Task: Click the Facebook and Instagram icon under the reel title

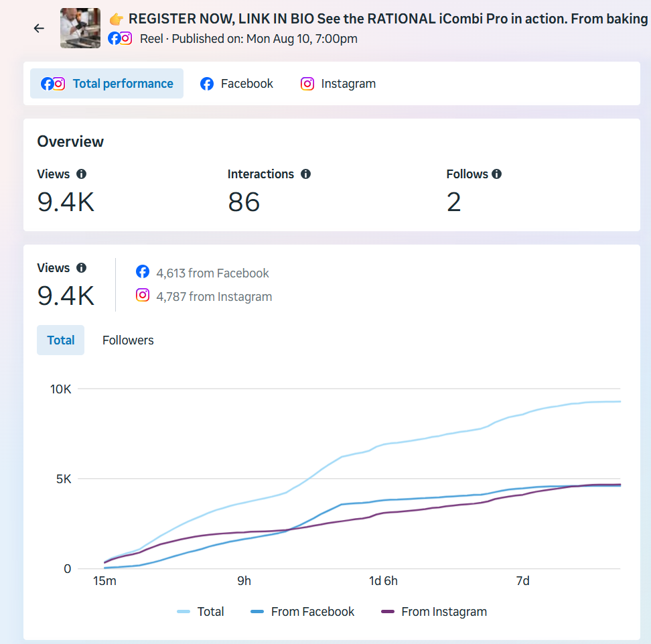Action: point(120,39)
